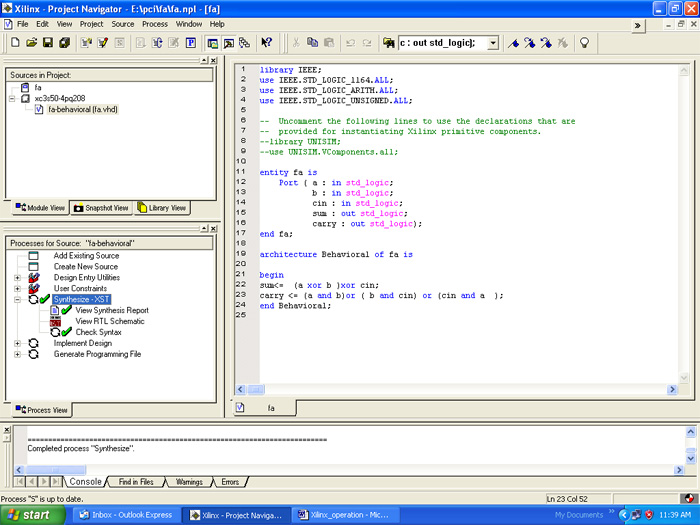Select the fa project node
This screenshot has height=525, width=700.
tap(38, 88)
